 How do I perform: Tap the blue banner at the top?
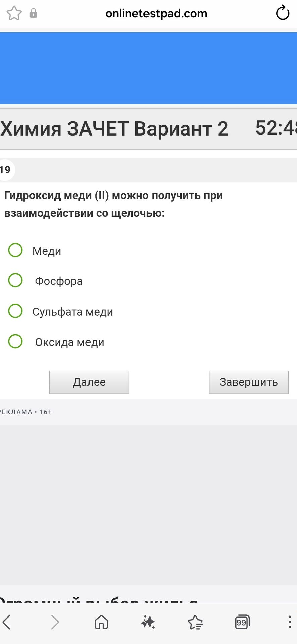click(148, 68)
